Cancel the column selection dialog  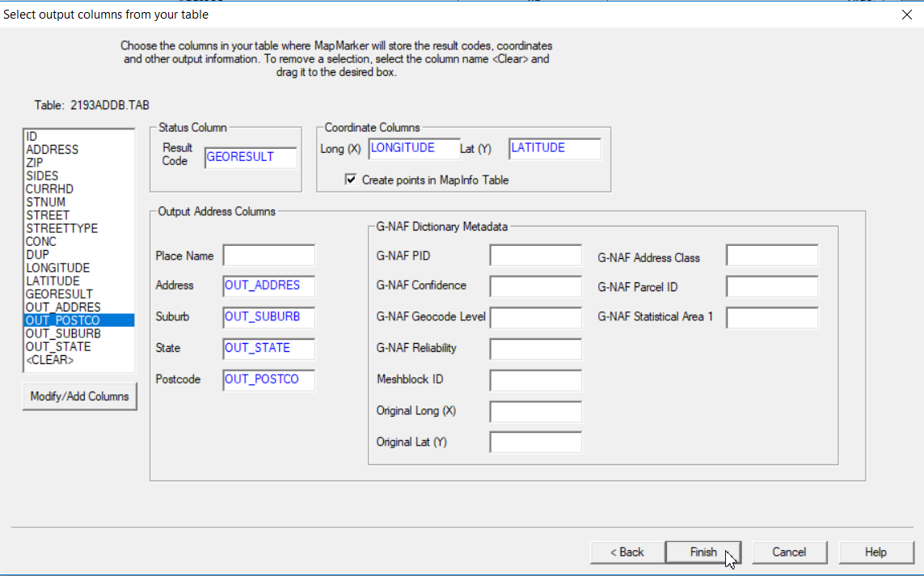pos(789,552)
